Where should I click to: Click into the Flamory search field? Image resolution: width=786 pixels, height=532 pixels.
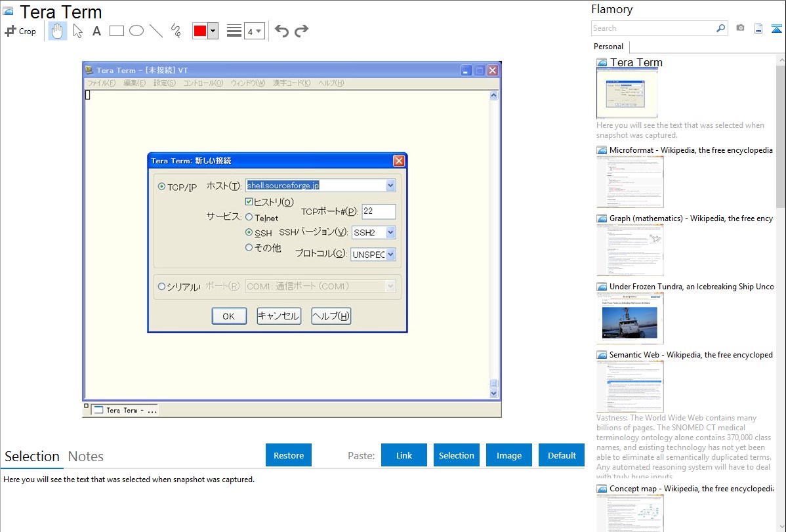click(x=653, y=28)
